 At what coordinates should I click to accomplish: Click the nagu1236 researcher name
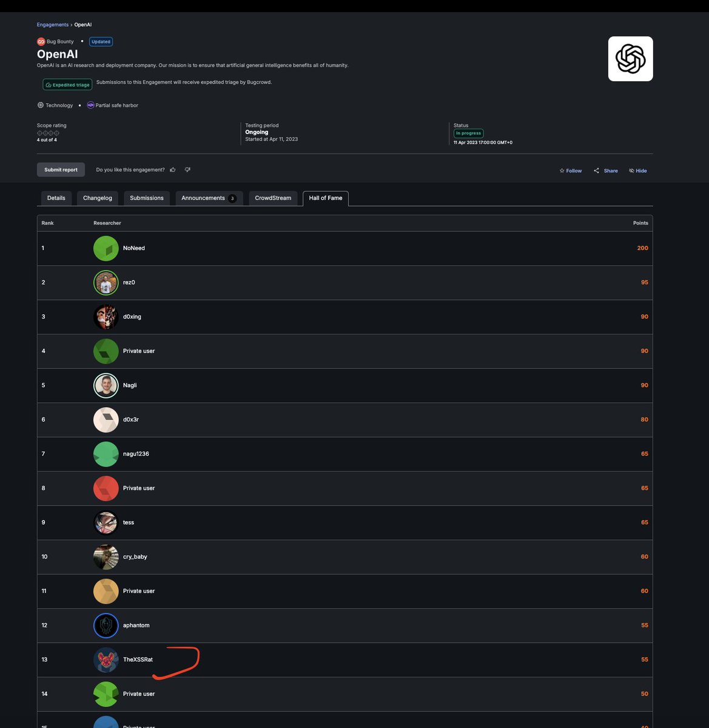coord(136,454)
